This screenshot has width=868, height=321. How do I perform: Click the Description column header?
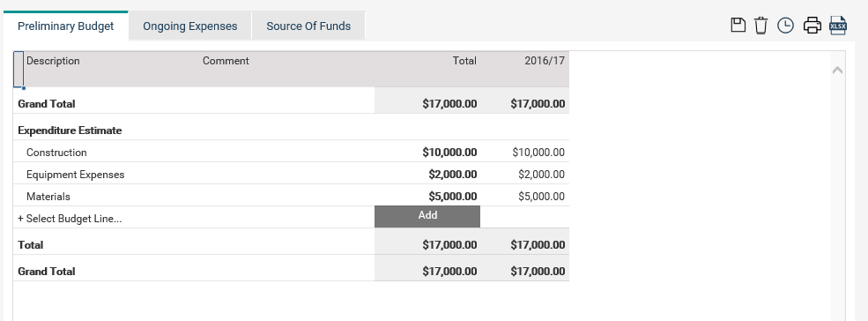coord(53,61)
